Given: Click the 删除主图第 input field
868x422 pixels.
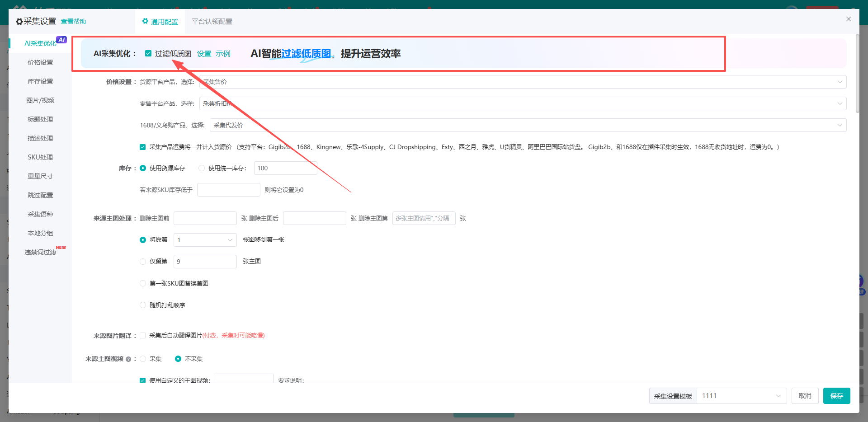Looking at the screenshot, I should point(424,218).
